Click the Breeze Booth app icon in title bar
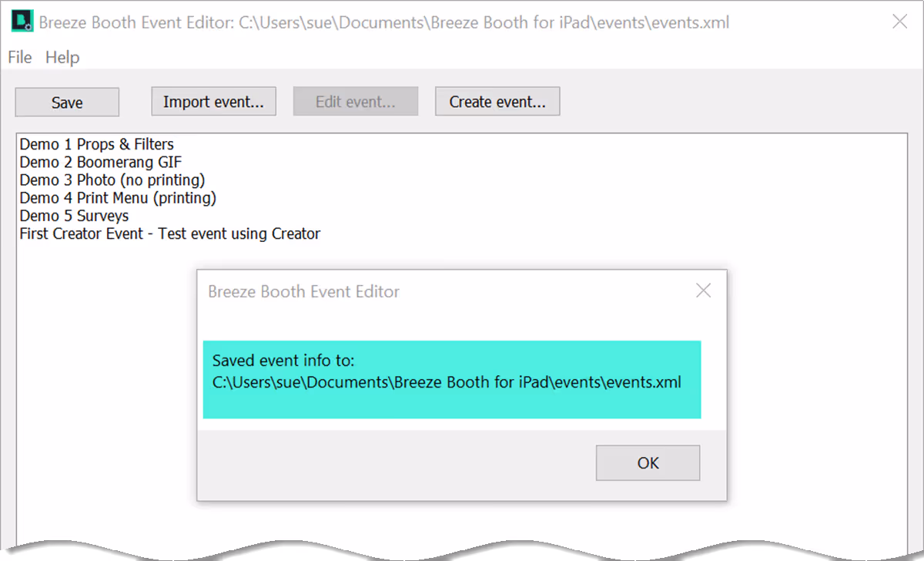The height and width of the screenshot is (561, 924). coord(22,22)
